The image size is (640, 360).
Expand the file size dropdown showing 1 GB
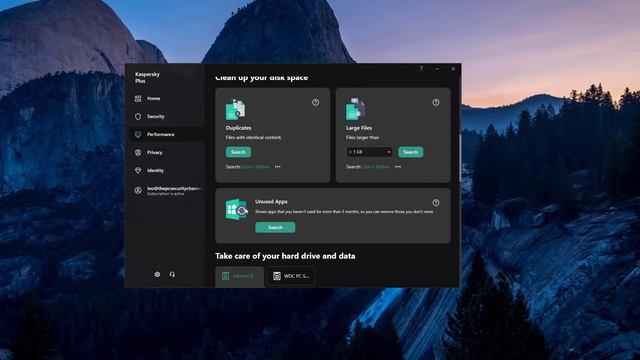pyautogui.click(x=369, y=152)
